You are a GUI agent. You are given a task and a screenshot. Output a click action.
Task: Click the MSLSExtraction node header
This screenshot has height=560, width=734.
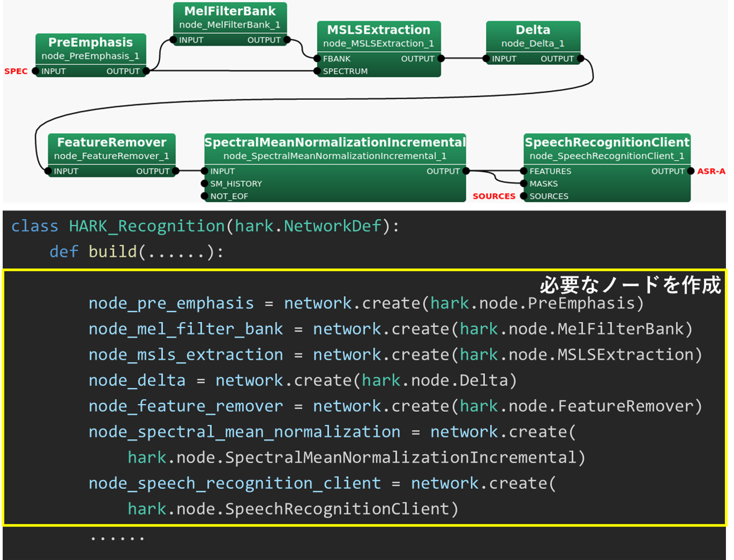pos(379,30)
